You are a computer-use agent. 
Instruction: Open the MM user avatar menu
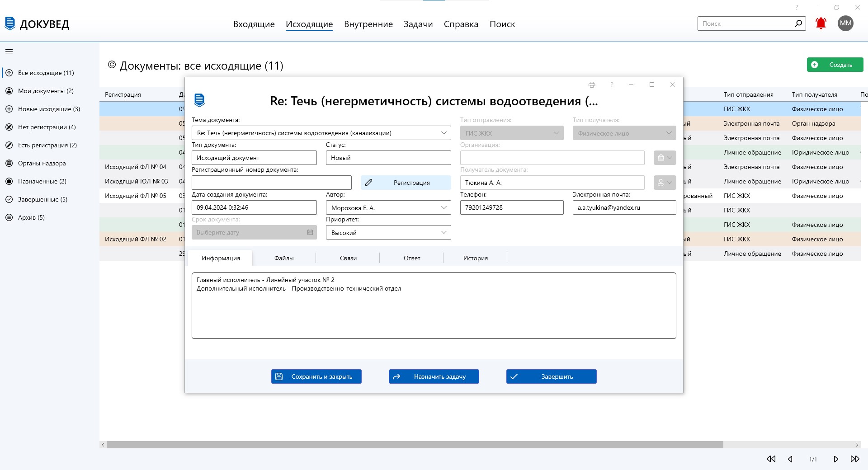click(x=845, y=23)
